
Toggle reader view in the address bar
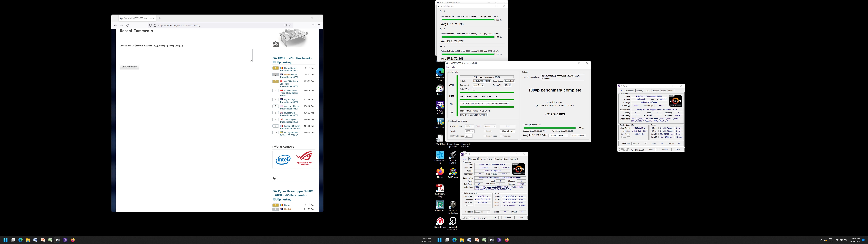point(285,25)
